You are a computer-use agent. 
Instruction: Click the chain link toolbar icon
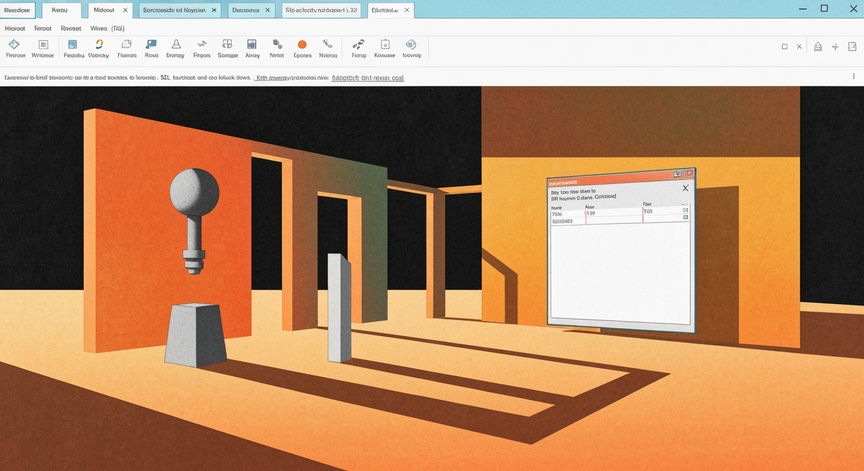(x=359, y=45)
